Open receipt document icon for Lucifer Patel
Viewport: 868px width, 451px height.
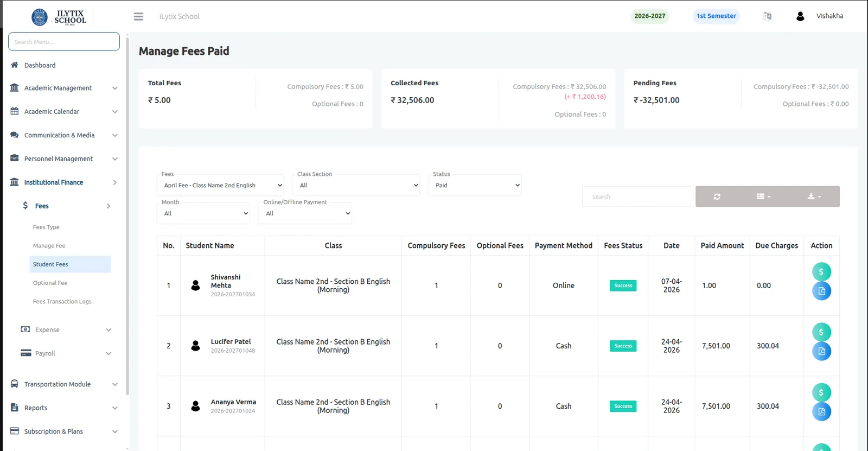pos(821,351)
